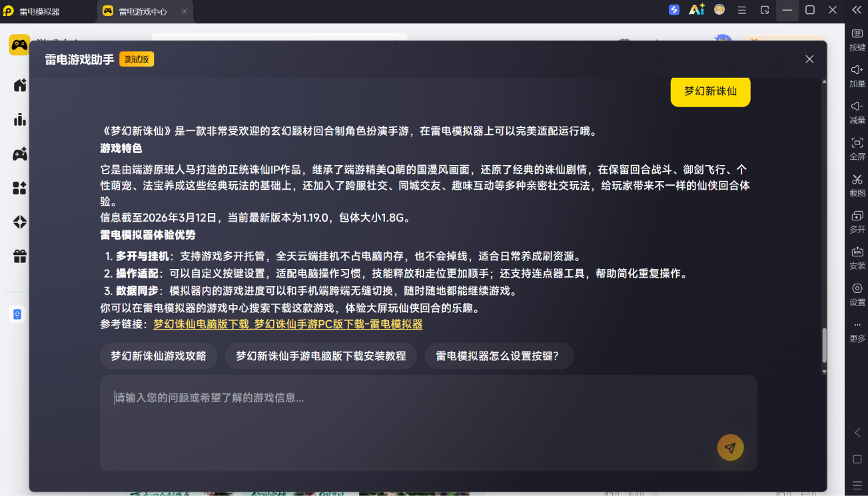Close the 雷电游戏助手 dialog
The image size is (868, 496).
tap(809, 59)
